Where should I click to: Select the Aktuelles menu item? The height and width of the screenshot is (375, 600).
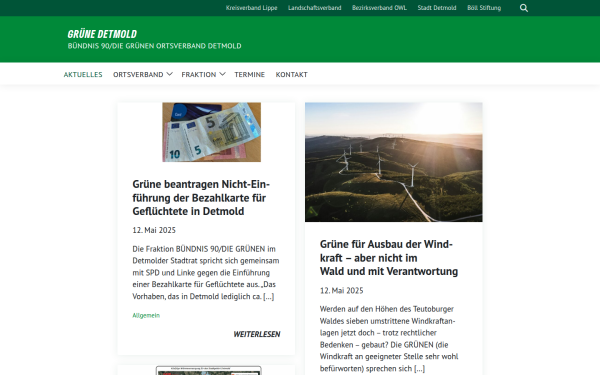83,75
